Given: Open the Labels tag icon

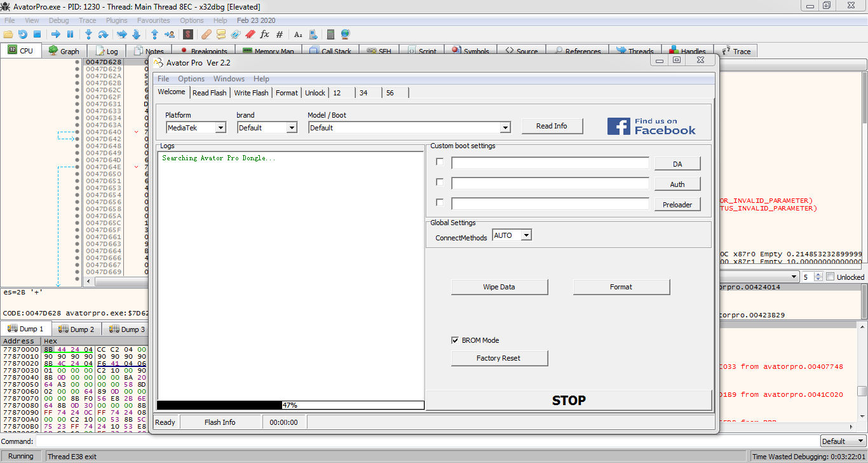Looking at the screenshot, I should point(236,34).
